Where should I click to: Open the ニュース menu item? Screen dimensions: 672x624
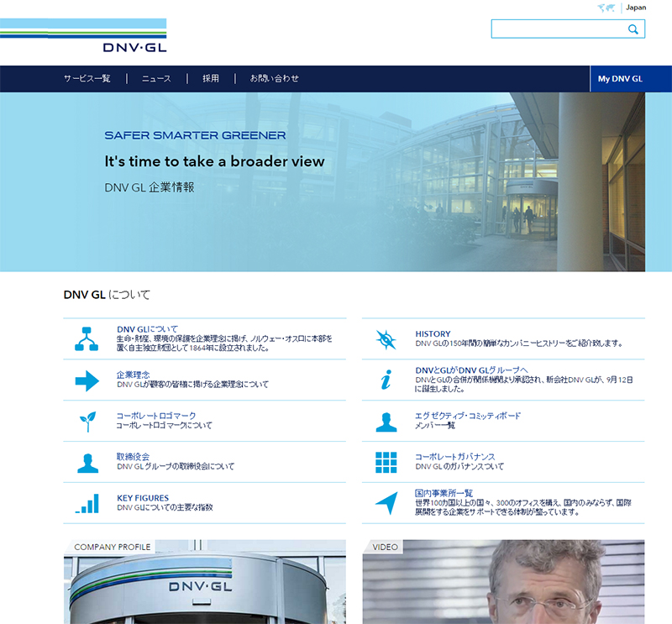(x=156, y=78)
